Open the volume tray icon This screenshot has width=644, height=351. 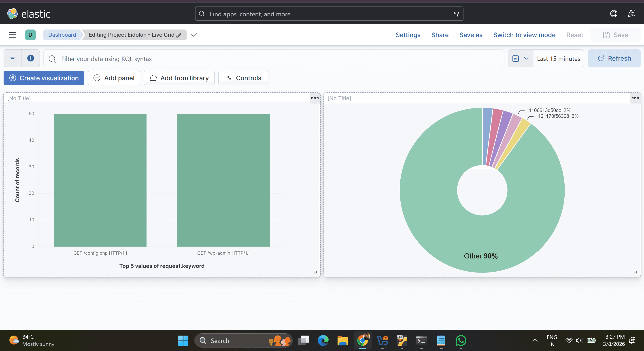pyautogui.click(x=579, y=340)
